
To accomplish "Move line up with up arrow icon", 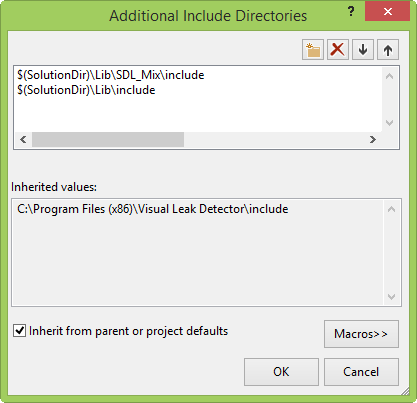I will pyautogui.click(x=388, y=50).
